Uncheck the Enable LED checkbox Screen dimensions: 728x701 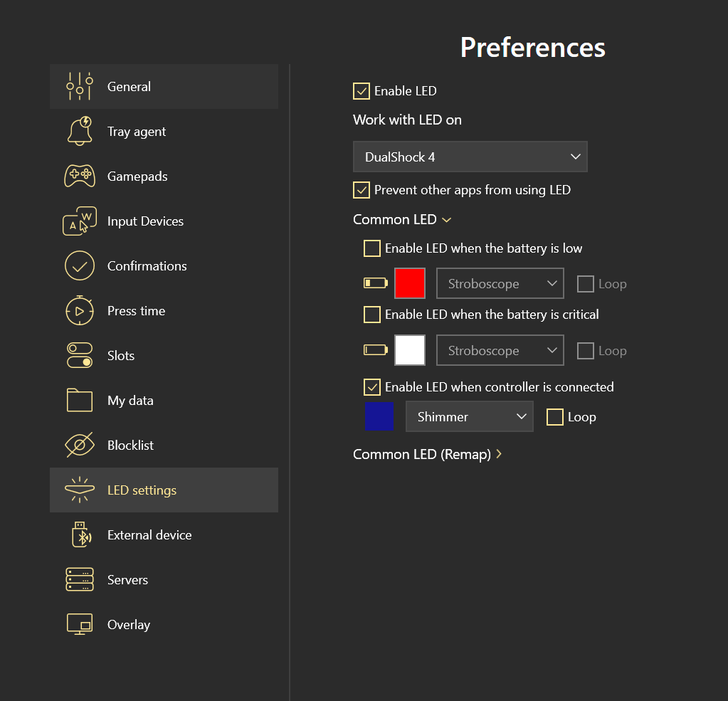[x=362, y=91]
